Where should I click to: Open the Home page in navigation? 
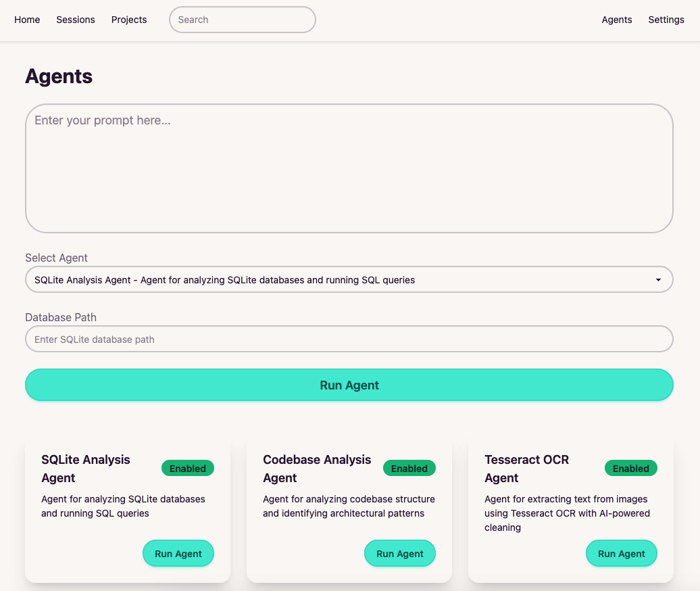tap(27, 20)
